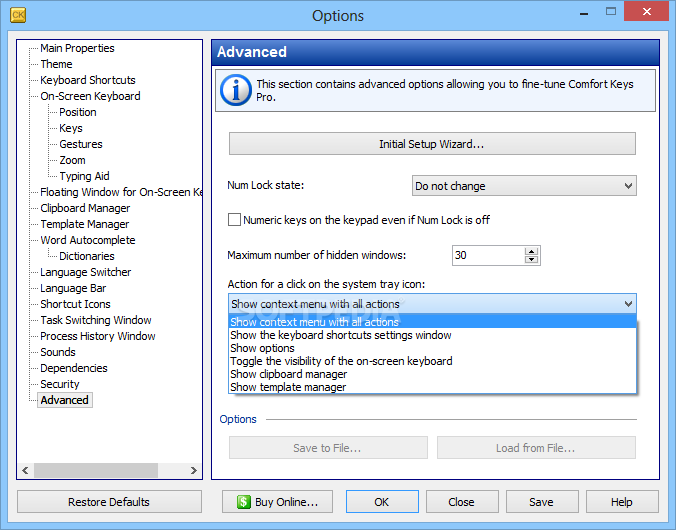676x530 pixels.
Task: Click the Save to File button
Action: [x=328, y=448]
